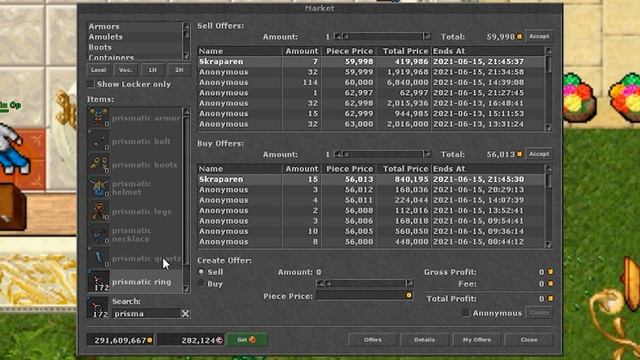Click the Get coins button
The width and height of the screenshot is (640, 360).
[247, 340]
